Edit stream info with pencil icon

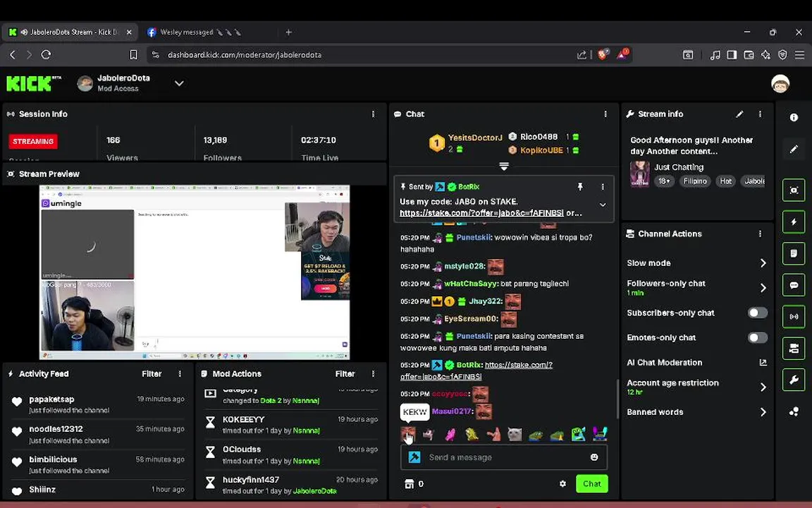click(739, 114)
